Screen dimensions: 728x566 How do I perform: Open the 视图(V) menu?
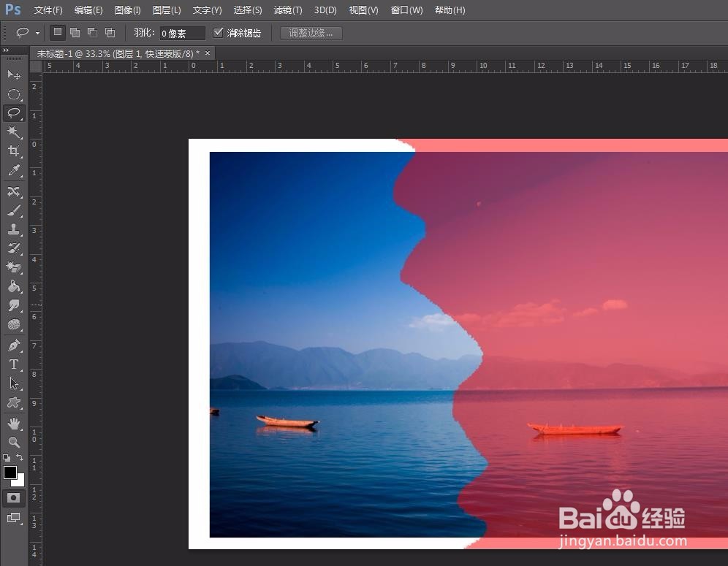point(363,9)
